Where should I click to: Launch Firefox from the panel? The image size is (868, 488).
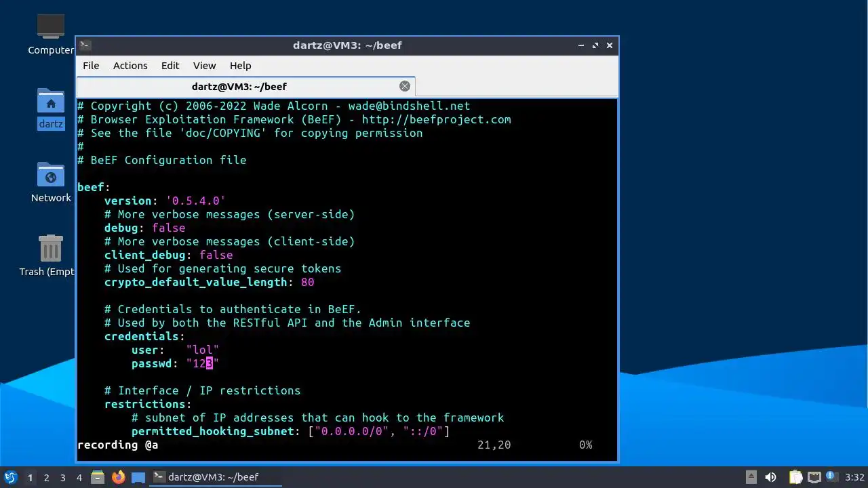(118, 477)
